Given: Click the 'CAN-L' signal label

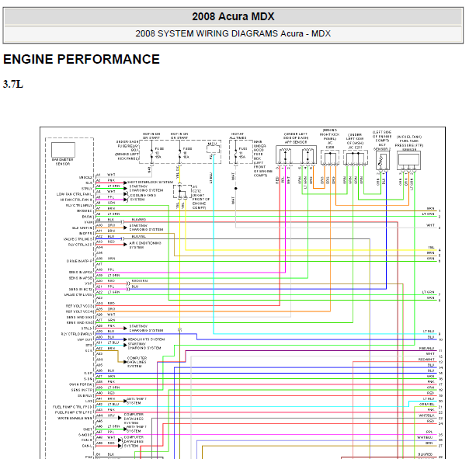Looking at the screenshot, I should click(87, 446).
